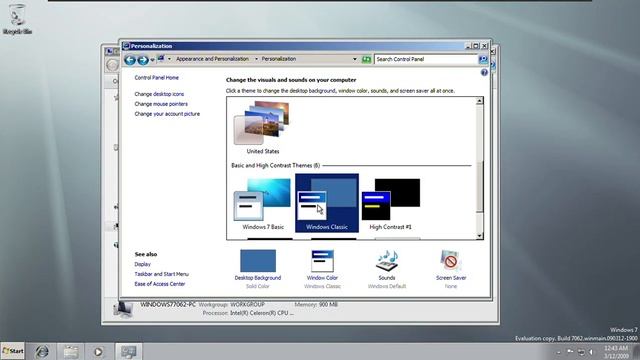The height and width of the screenshot is (360, 640).
Task: Focus the Search Control Panel field
Action: 426,59
